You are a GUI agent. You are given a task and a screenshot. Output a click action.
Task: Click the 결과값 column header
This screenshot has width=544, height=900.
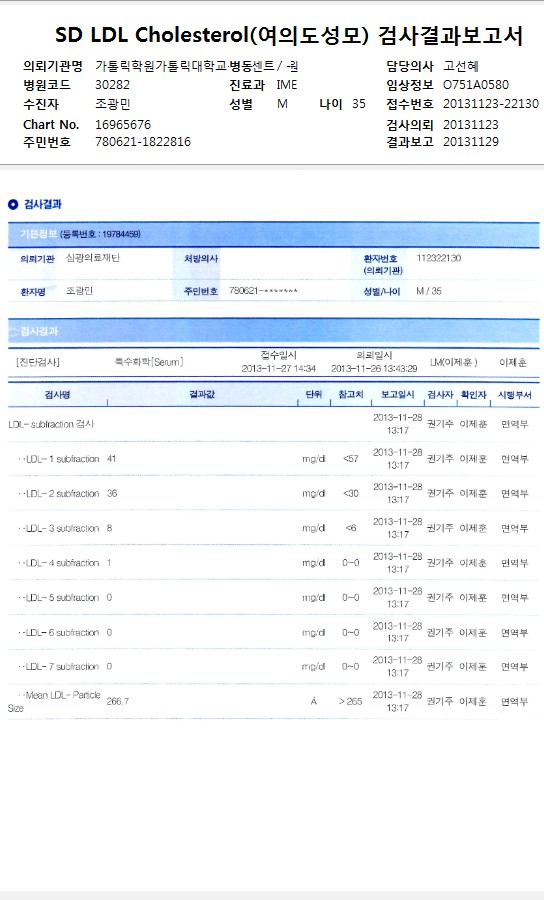pyautogui.click(x=202, y=394)
